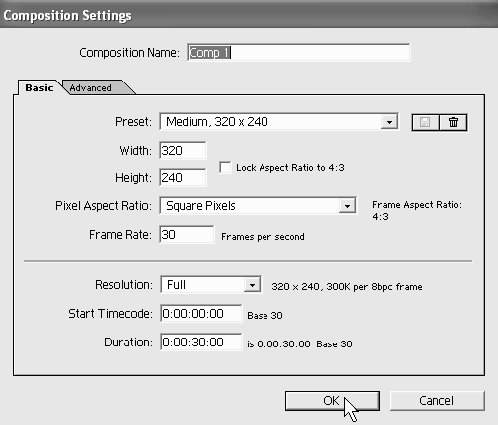
Task: Click the Duration timecode field
Action: (201, 342)
